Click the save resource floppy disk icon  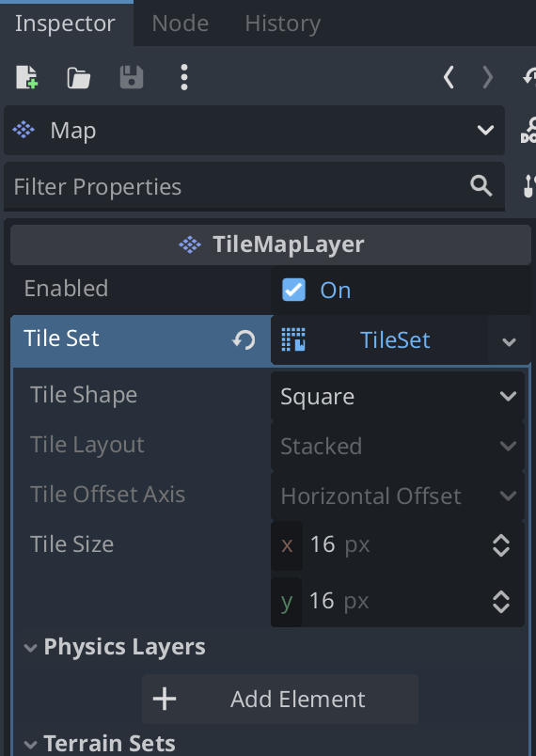[132, 77]
